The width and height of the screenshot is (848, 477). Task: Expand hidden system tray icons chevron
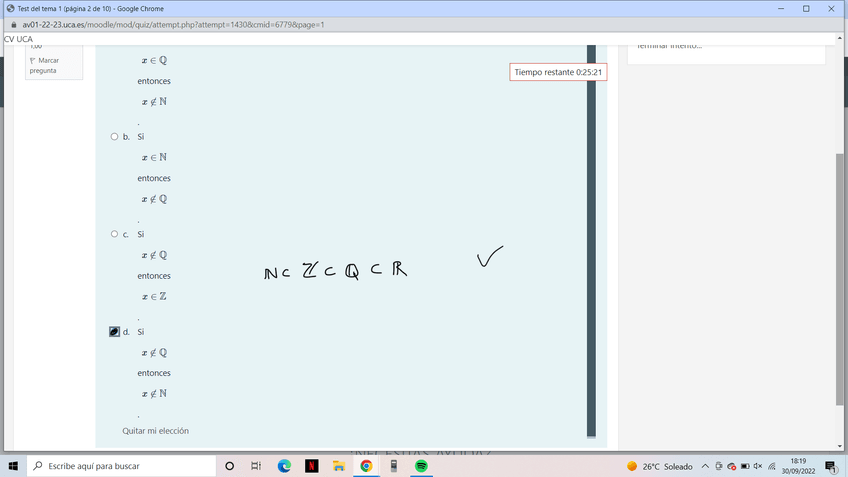coord(705,466)
